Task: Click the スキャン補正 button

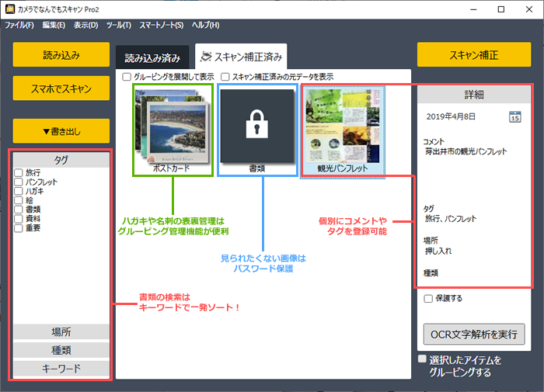Action: [473, 55]
